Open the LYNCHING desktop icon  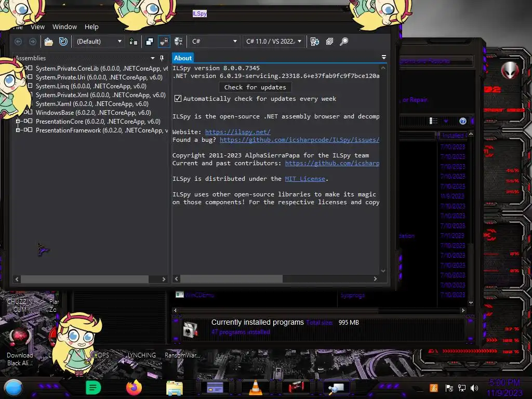click(x=141, y=355)
